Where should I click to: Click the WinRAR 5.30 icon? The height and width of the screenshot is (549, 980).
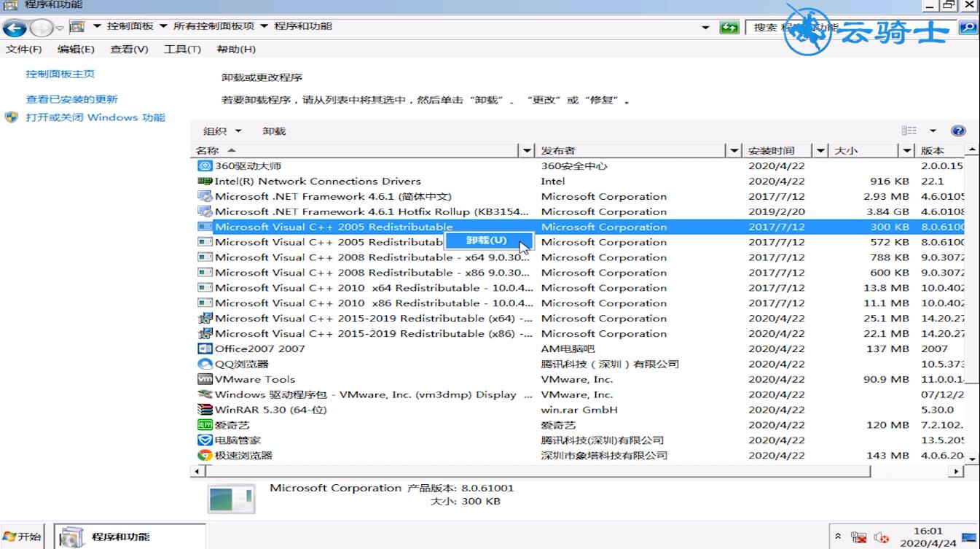pyautogui.click(x=205, y=410)
